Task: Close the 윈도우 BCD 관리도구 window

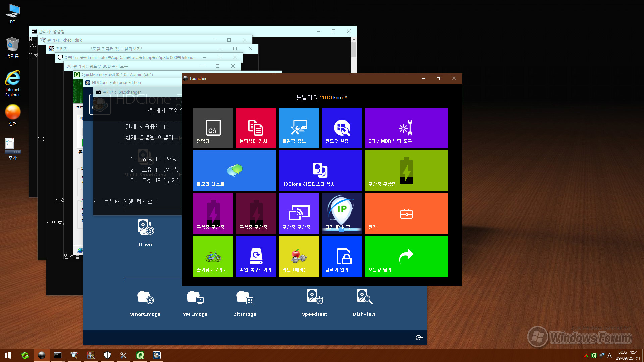Action: click(x=233, y=66)
